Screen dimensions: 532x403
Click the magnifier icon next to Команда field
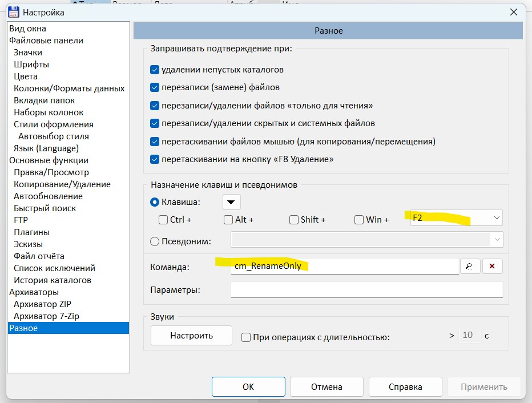(x=469, y=267)
